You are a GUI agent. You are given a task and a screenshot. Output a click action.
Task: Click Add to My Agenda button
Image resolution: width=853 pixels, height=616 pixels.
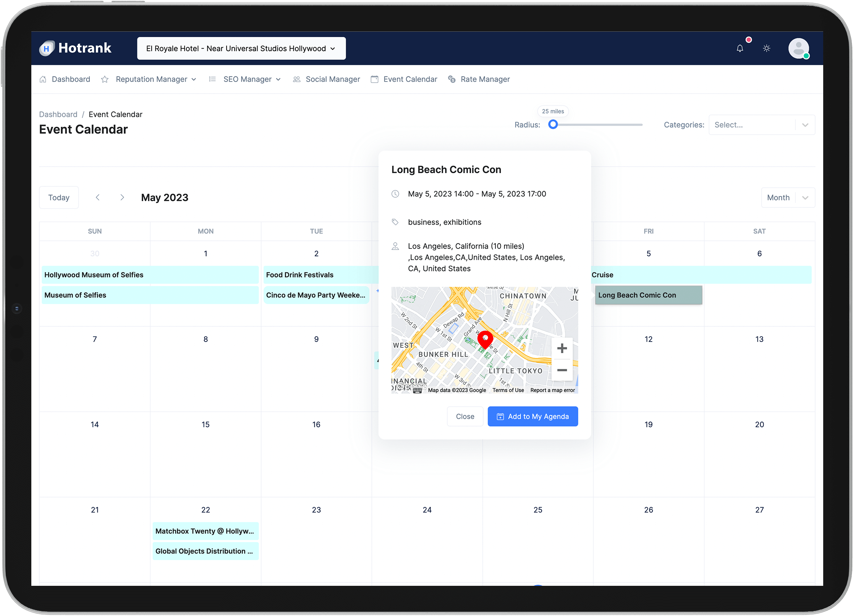(533, 417)
